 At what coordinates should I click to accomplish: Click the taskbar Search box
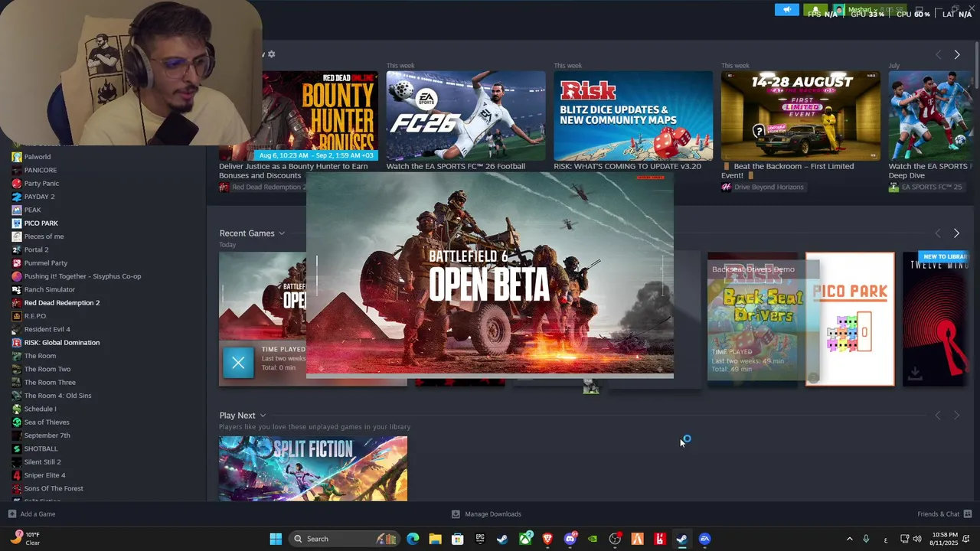coord(344,539)
